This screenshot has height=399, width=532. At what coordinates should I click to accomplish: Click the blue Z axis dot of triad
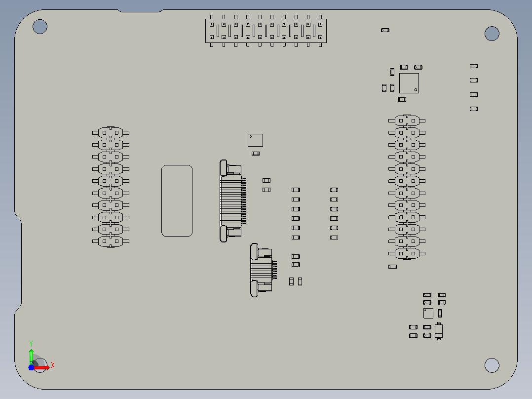coord(31,367)
